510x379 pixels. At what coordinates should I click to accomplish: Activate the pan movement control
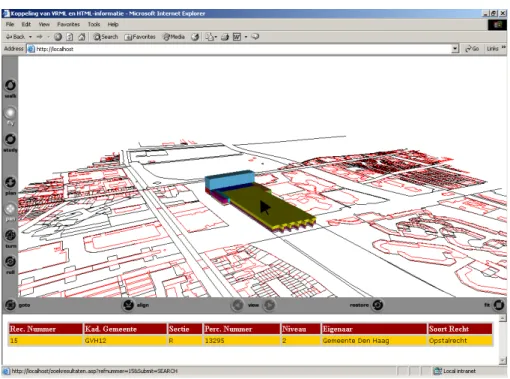click(x=10, y=209)
